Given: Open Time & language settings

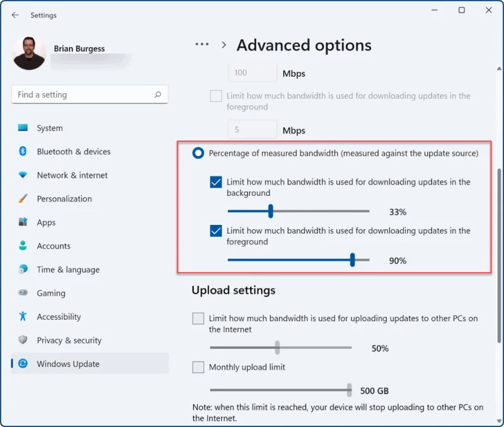Looking at the screenshot, I should pyautogui.click(x=90, y=270).
